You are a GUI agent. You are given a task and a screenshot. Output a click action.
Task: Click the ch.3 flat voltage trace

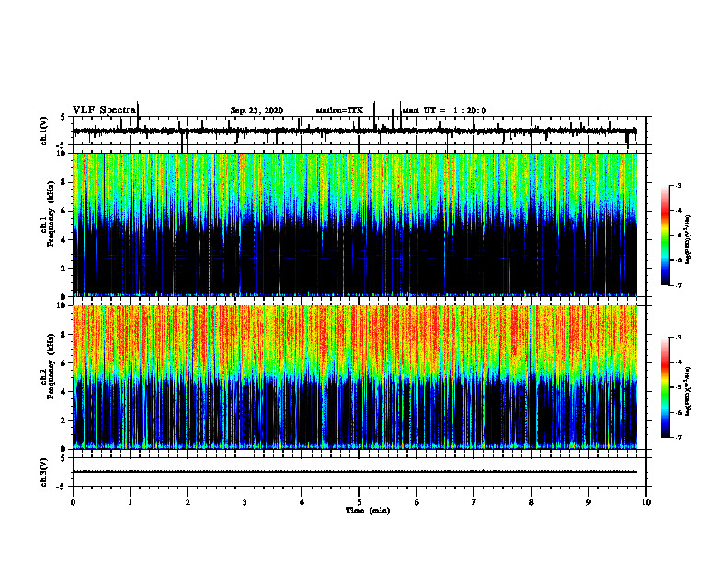pyautogui.click(x=355, y=472)
